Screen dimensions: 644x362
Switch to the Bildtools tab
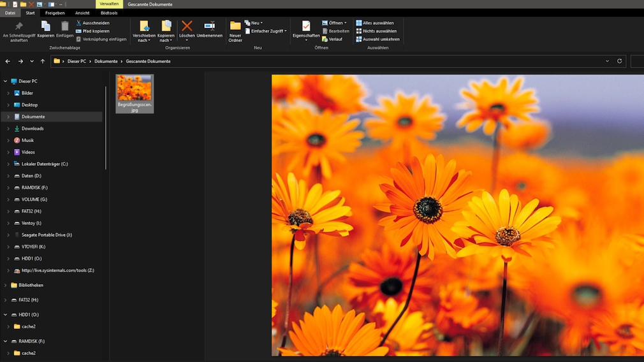click(x=109, y=13)
